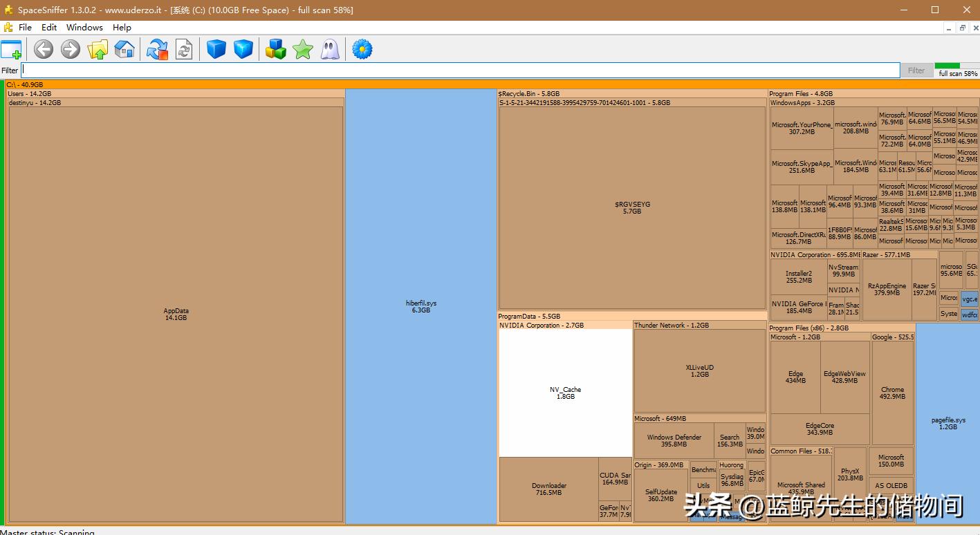Open Configuration with the blue flower icon
Viewport: 980px width, 535px height.
tap(362, 49)
